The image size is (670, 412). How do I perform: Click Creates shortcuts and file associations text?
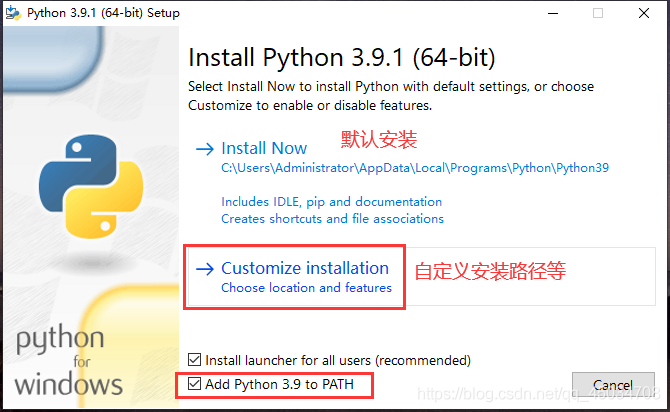click(332, 219)
